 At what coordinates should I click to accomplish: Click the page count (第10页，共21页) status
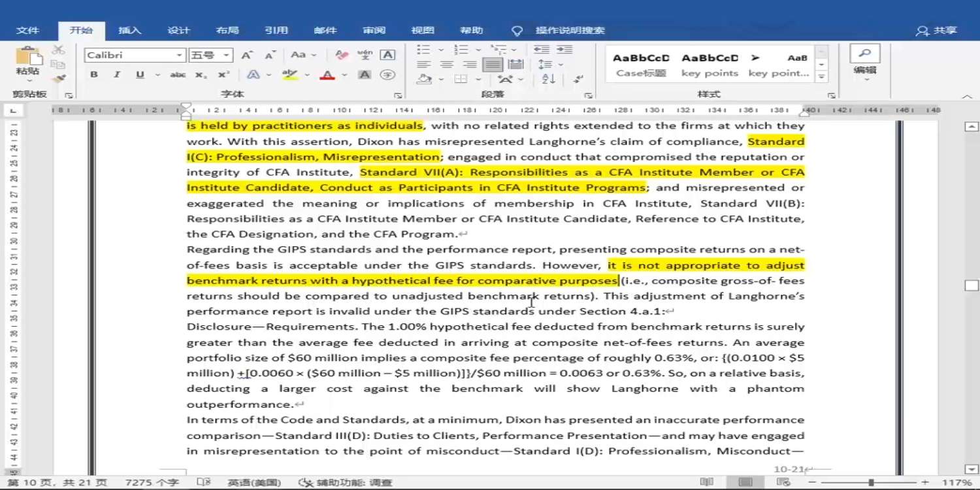57,483
